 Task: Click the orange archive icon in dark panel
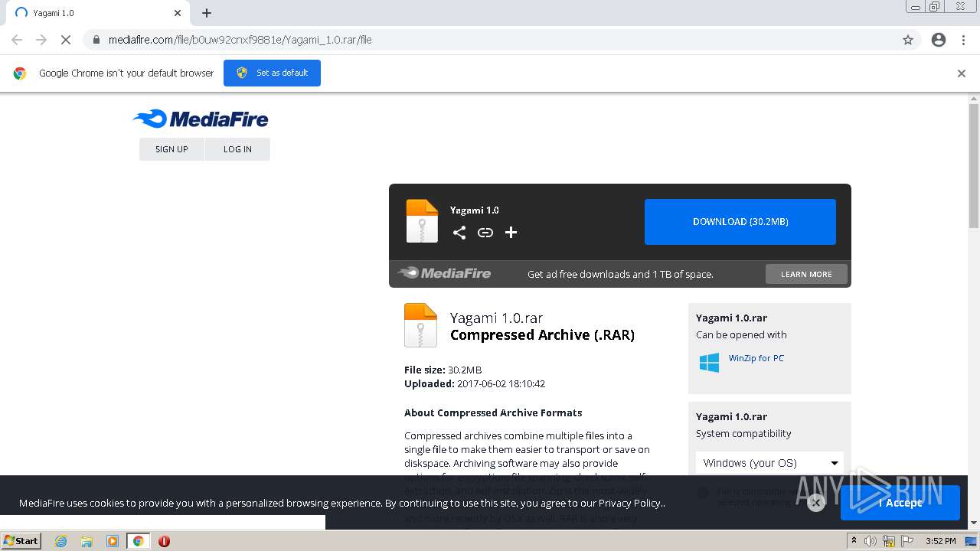tap(422, 221)
